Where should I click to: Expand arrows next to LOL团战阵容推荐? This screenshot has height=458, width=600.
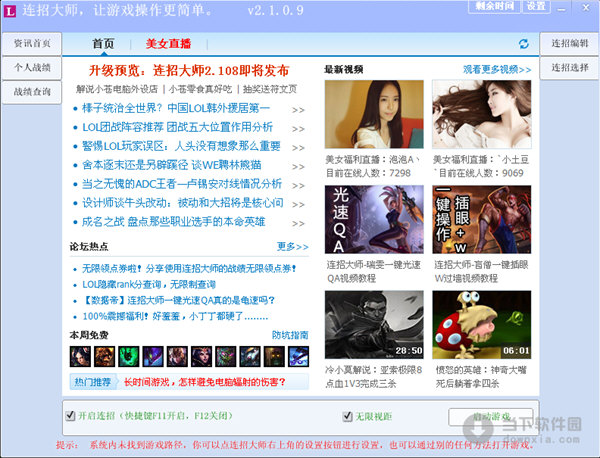(298, 129)
